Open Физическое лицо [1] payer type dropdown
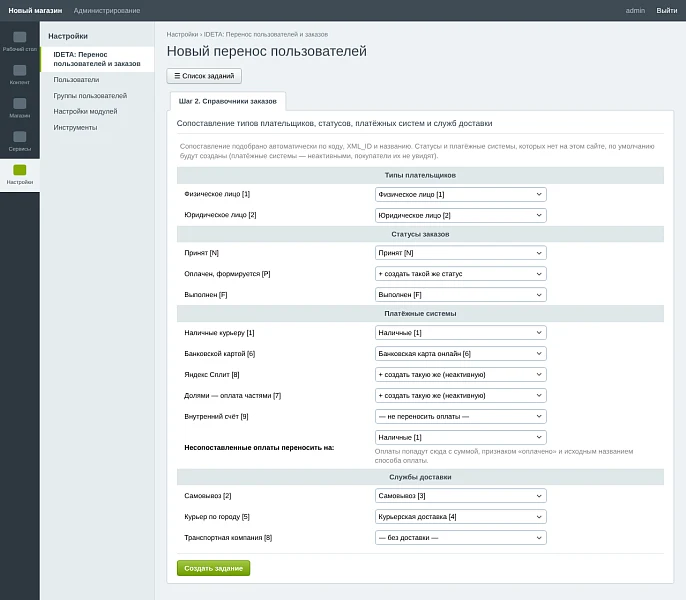686x600 pixels. 460,194
